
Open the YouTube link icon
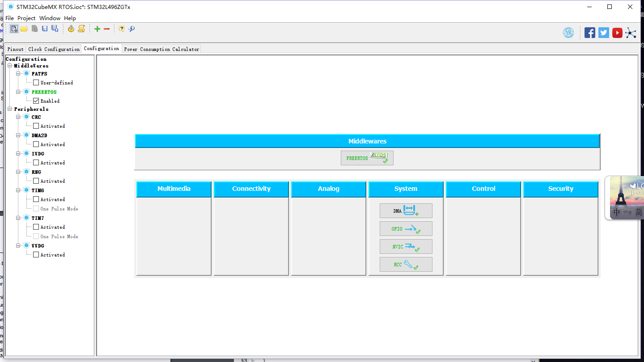pyautogui.click(x=617, y=33)
